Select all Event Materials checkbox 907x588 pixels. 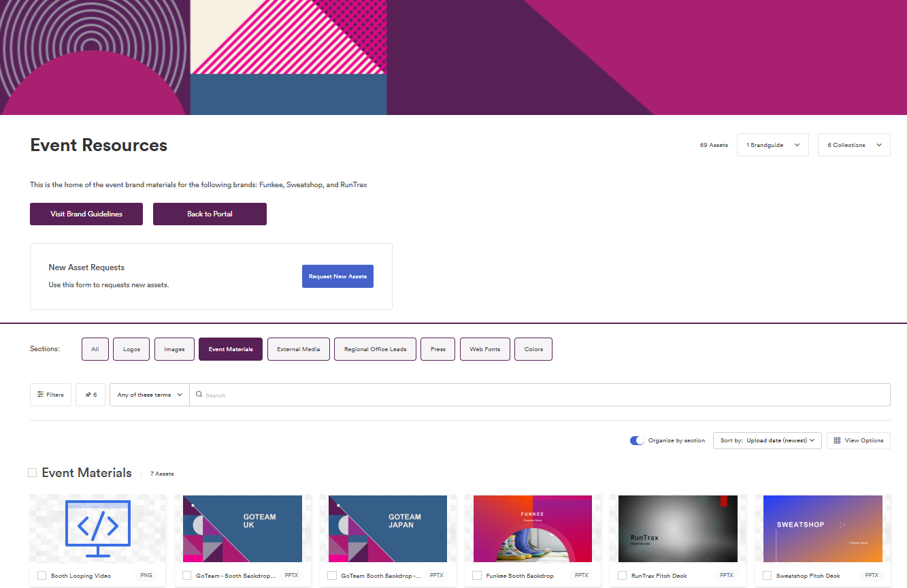click(33, 473)
